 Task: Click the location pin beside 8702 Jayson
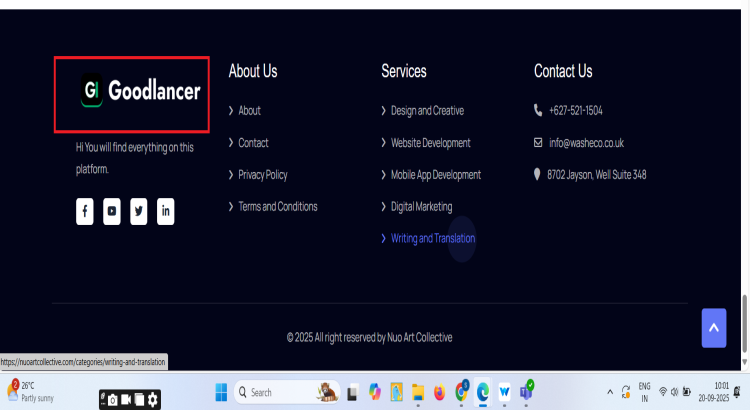[538, 174]
